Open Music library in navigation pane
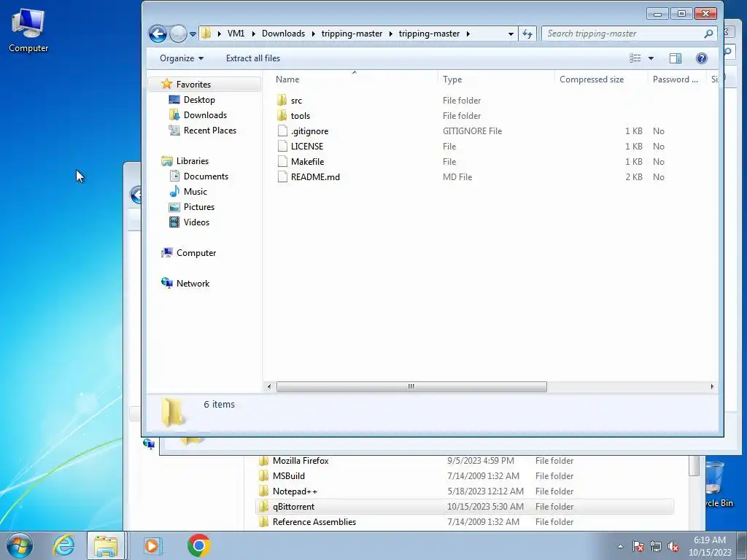The image size is (747, 560). point(196,192)
